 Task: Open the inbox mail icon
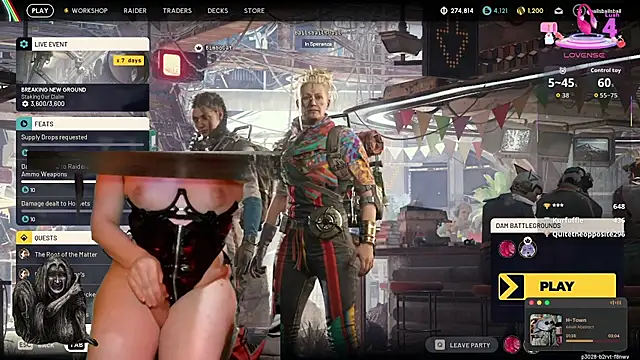pos(558,11)
